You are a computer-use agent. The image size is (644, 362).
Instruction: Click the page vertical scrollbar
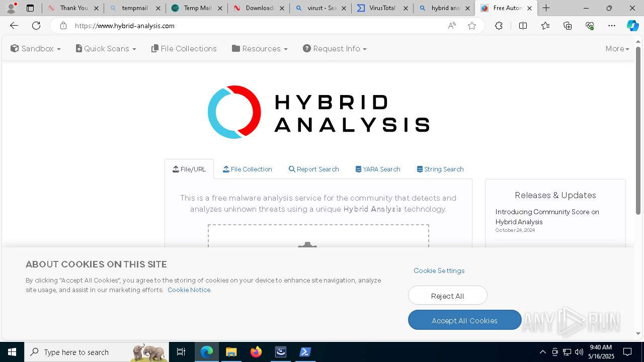click(x=638, y=131)
